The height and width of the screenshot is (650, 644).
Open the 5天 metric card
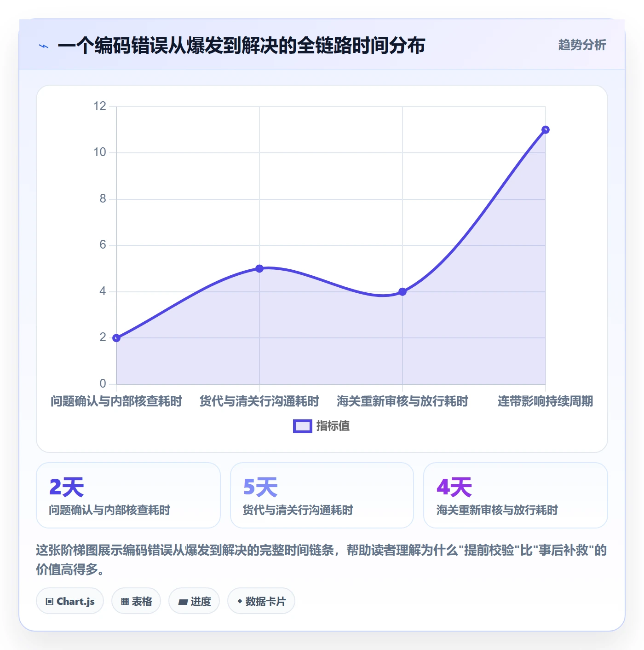coord(322,495)
